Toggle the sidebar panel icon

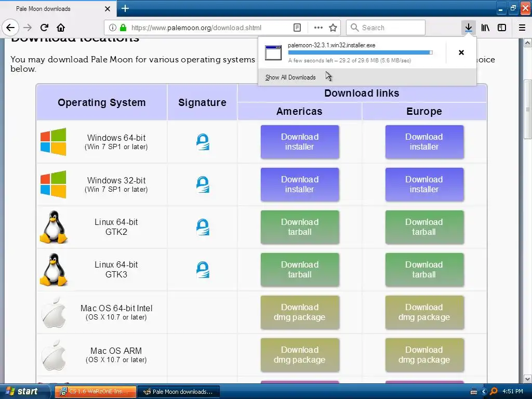pos(502,28)
